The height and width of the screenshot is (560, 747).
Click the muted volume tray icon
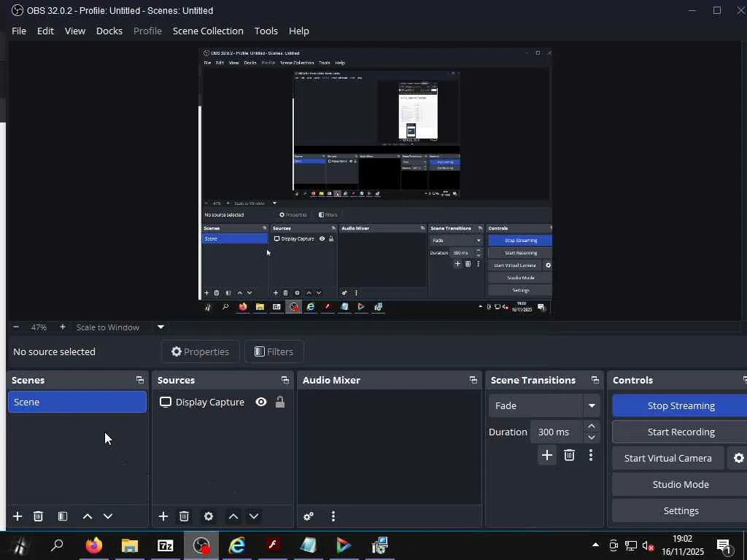tap(649, 545)
